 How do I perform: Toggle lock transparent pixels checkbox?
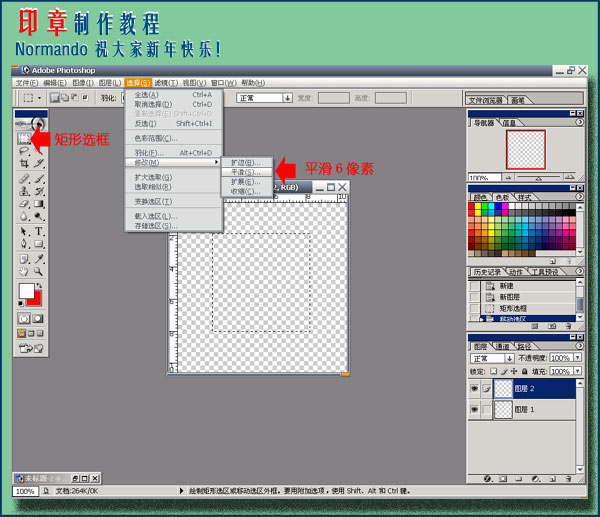point(494,371)
